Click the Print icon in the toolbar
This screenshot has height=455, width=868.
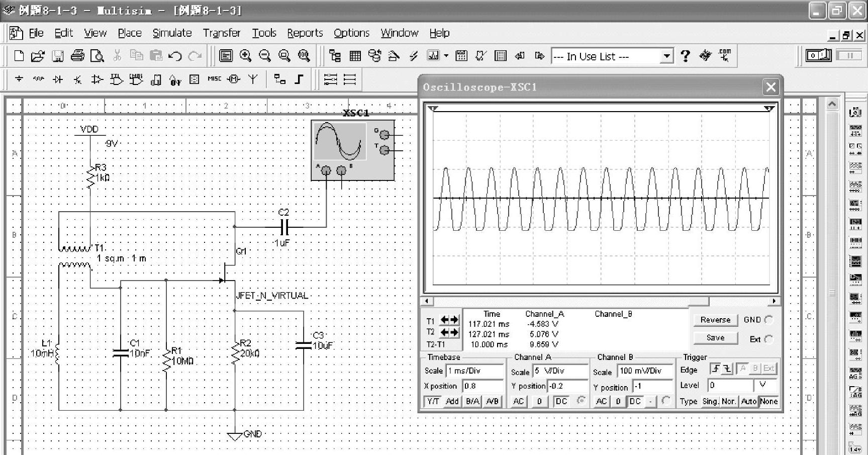[77, 56]
